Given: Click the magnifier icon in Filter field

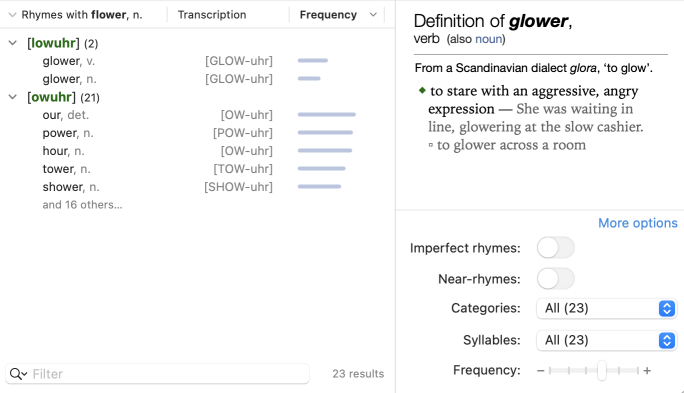Looking at the screenshot, I should (x=18, y=374).
